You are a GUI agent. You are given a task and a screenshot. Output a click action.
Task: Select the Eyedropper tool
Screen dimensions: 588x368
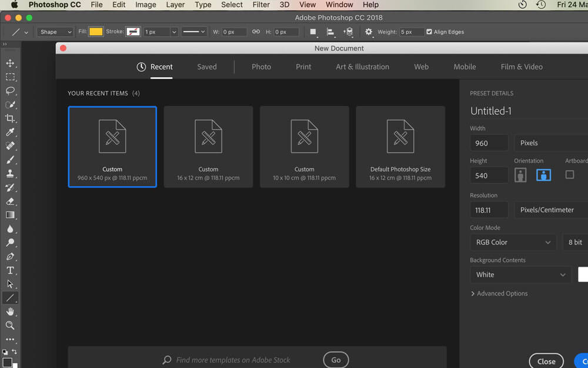(10, 132)
